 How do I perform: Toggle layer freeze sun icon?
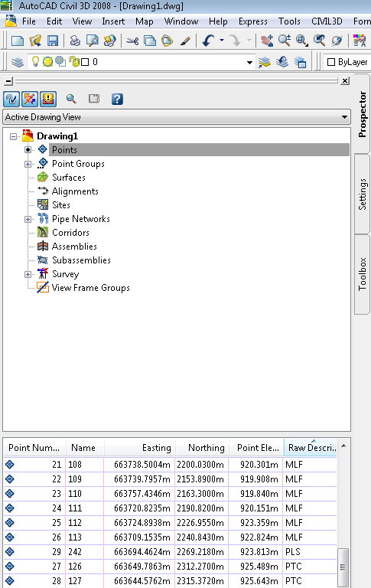point(47,61)
